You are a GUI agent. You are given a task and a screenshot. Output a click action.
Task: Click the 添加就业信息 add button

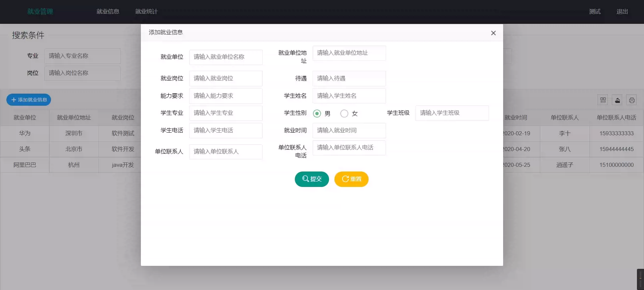[29, 100]
